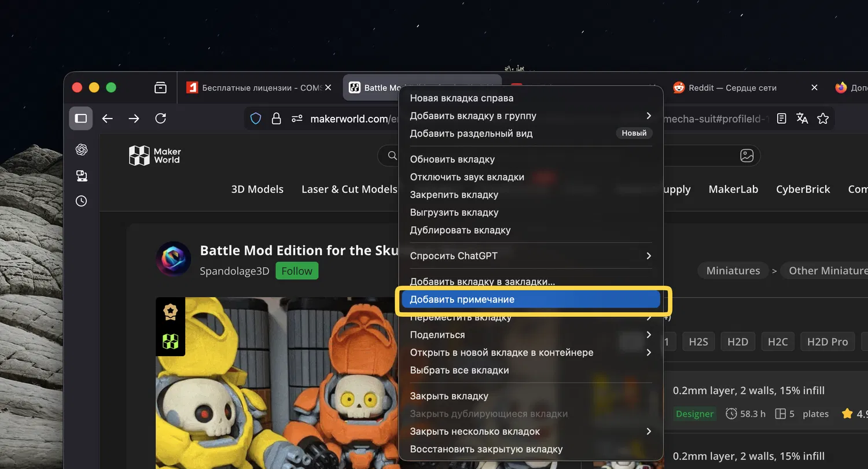
Task: Click the plates icon next to 5 plates
Action: click(x=780, y=413)
